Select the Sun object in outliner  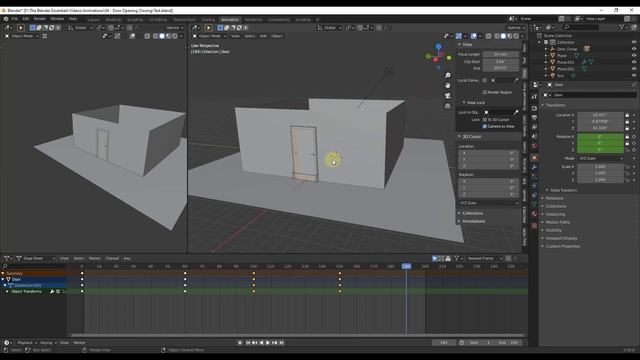click(x=560, y=76)
